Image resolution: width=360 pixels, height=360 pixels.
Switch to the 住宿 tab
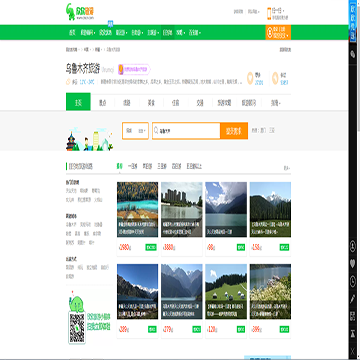[x=176, y=103]
